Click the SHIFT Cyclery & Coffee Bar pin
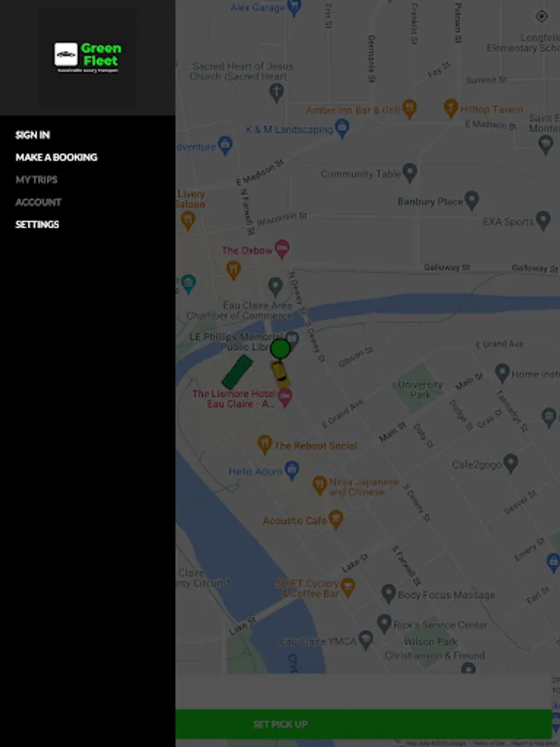Screen dimensions: 560x747 click(x=348, y=588)
